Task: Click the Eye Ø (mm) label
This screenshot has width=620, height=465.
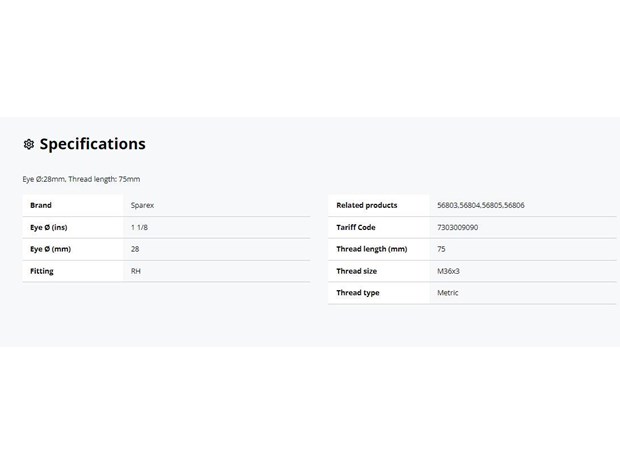Action: pyautogui.click(x=51, y=249)
